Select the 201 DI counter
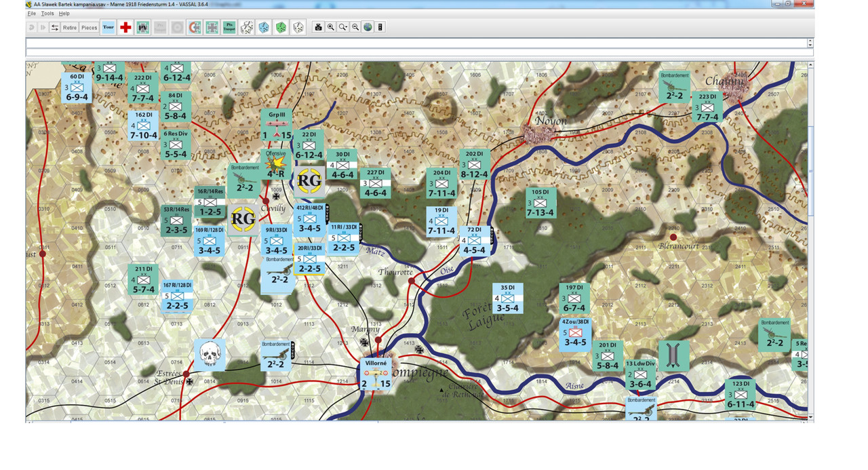 [x=607, y=356]
